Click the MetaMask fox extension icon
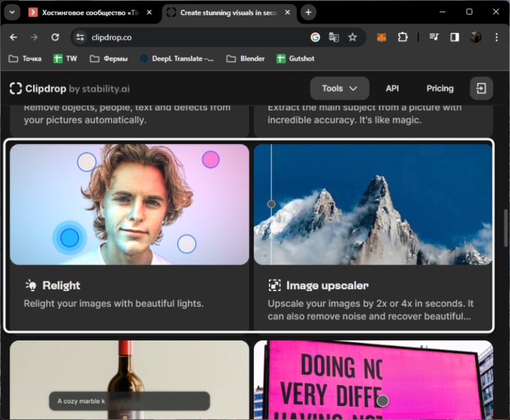The height and width of the screenshot is (420, 510). point(381,38)
